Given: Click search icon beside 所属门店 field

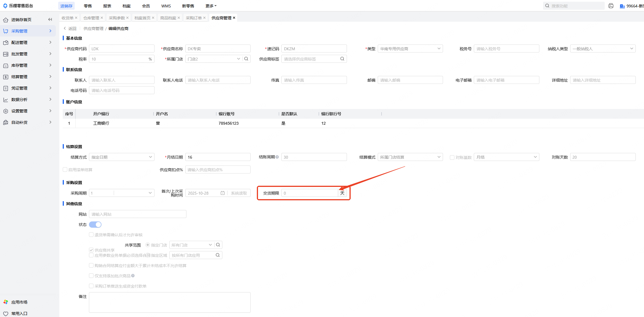Looking at the screenshot, I should pyautogui.click(x=246, y=59).
